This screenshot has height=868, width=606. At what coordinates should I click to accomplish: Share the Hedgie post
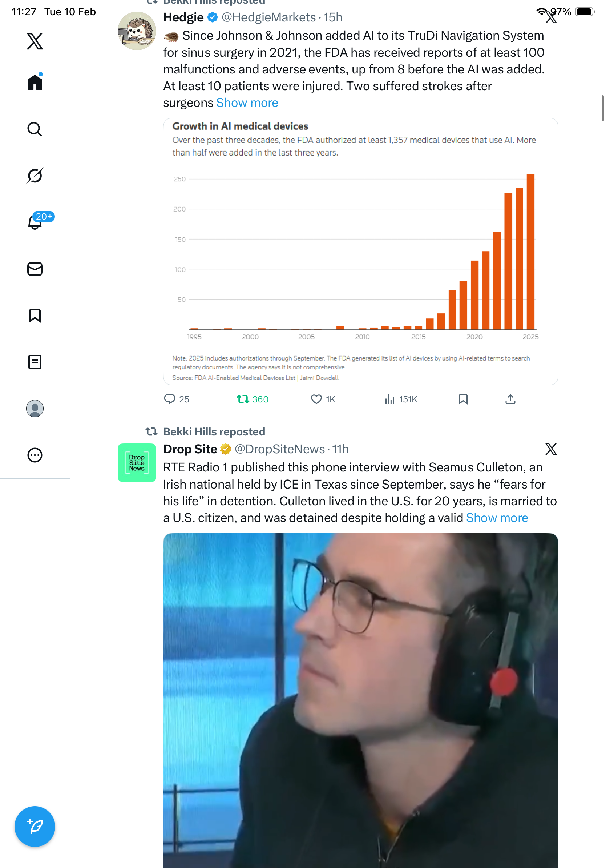click(510, 399)
